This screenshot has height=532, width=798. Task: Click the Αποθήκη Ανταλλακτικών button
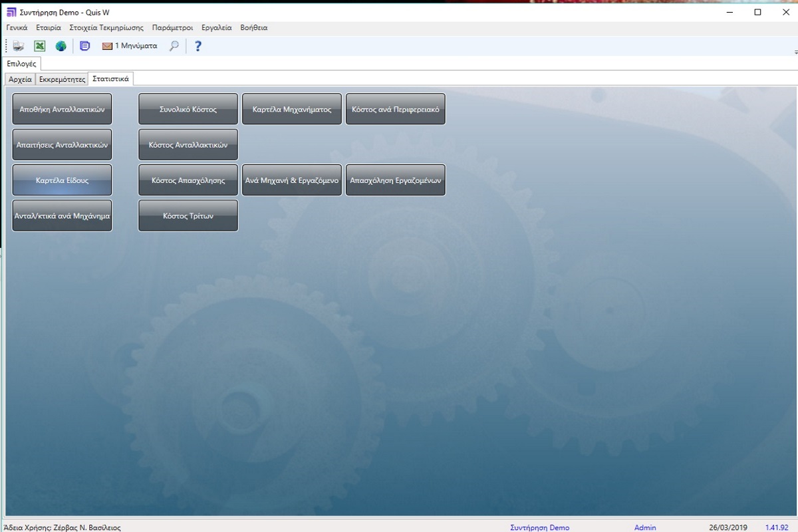coord(62,109)
